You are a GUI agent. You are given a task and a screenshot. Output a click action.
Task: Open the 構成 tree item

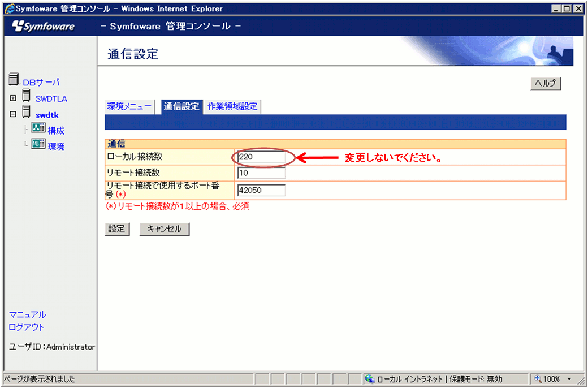click(56, 131)
